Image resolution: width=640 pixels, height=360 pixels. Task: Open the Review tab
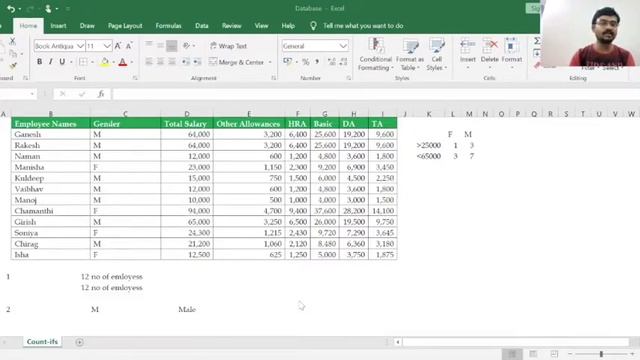point(231,26)
